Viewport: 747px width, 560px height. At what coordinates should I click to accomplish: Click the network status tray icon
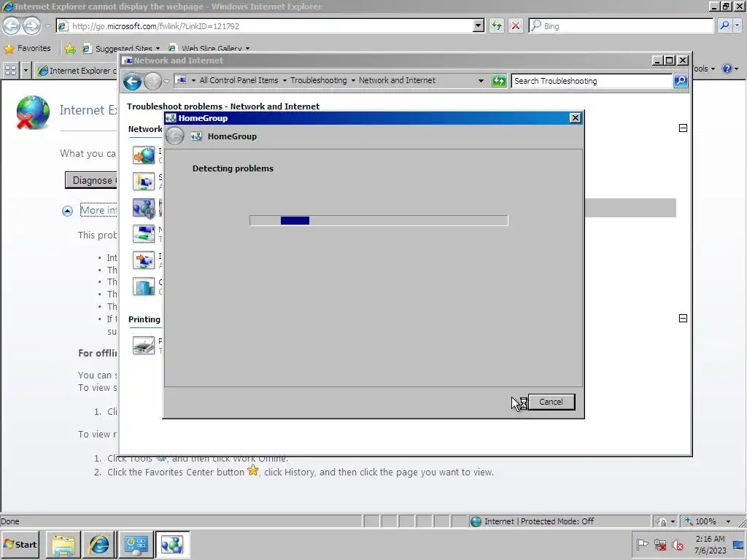click(659, 545)
